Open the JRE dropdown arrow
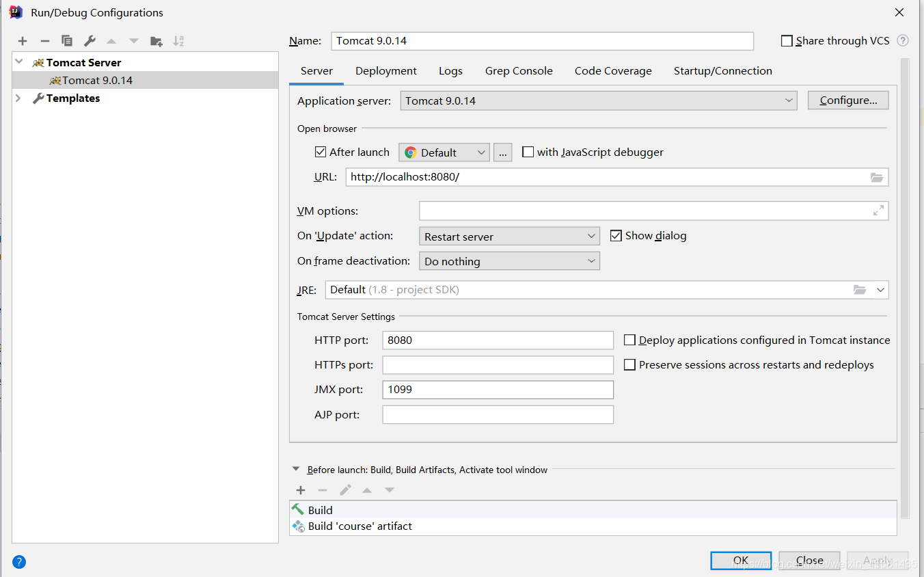 pyautogui.click(x=880, y=290)
